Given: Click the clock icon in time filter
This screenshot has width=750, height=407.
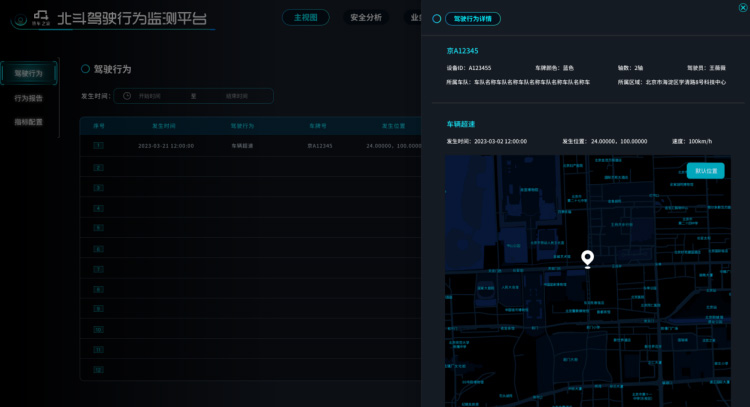Looking at the screenshot, I should [x=127, y=96].
